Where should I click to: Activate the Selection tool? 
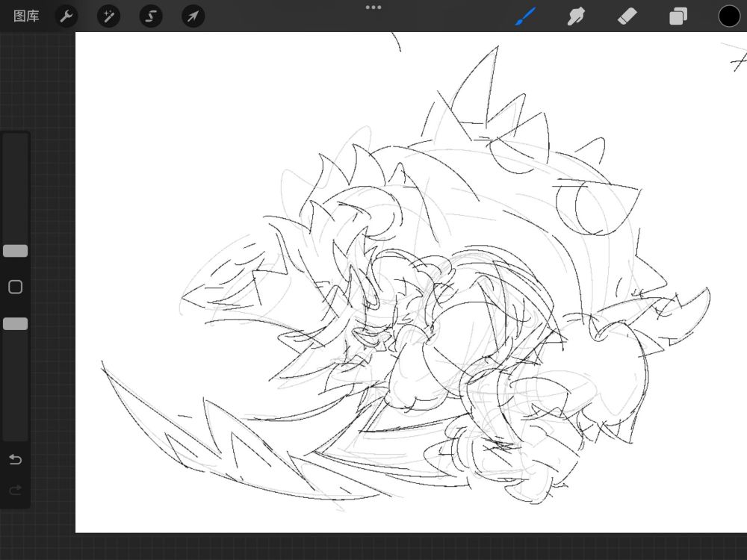[x=151, y=16]
